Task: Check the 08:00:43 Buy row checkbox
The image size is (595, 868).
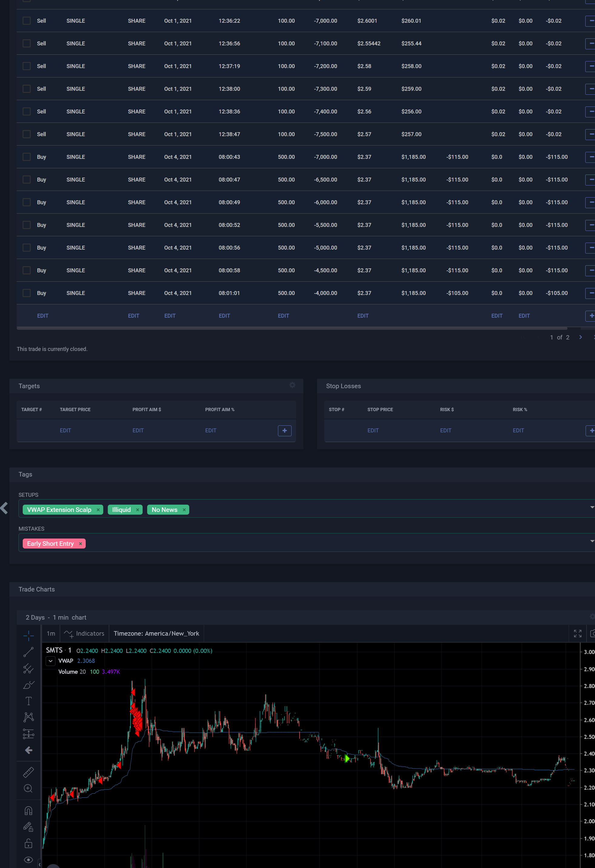Action: 27,157
